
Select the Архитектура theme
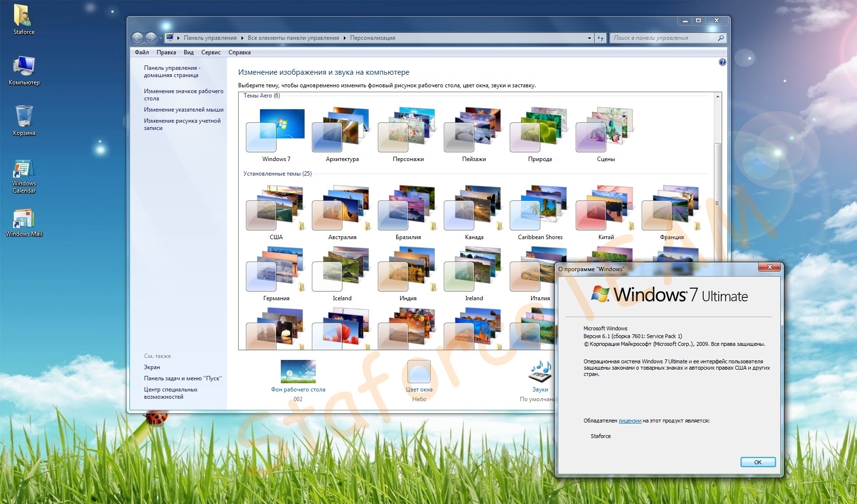click(x=342, y=135)
